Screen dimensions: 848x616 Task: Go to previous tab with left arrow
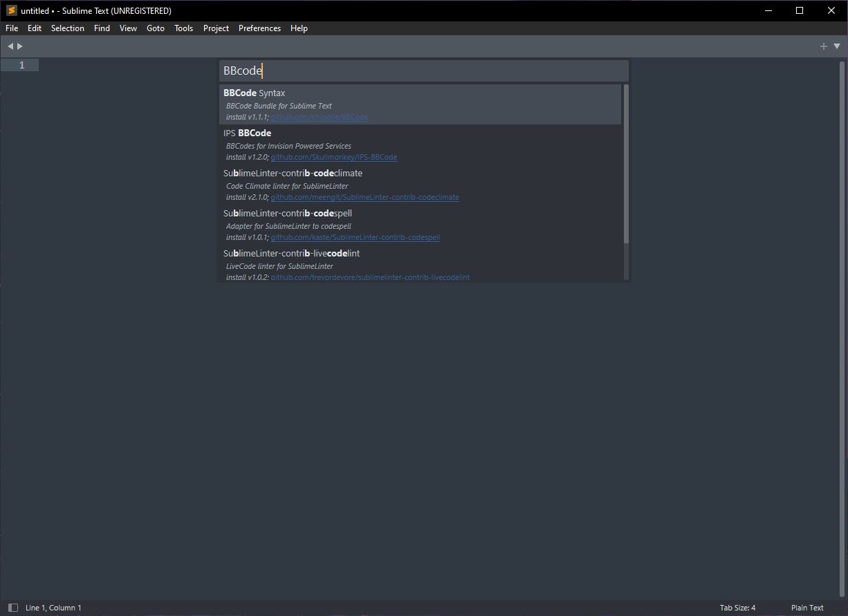pyautogui.click(x=10, y=46)
